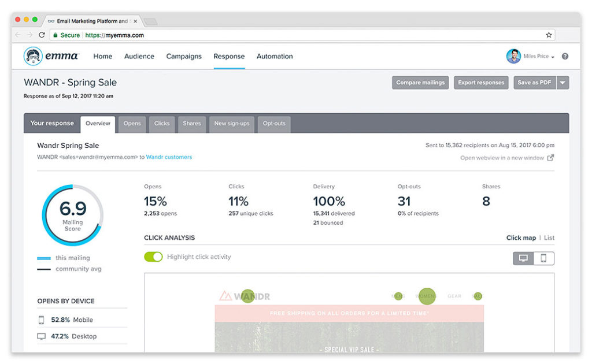The image size is (592, 364).
Task: Click the open webview external link icon
Action: (550, 157)
